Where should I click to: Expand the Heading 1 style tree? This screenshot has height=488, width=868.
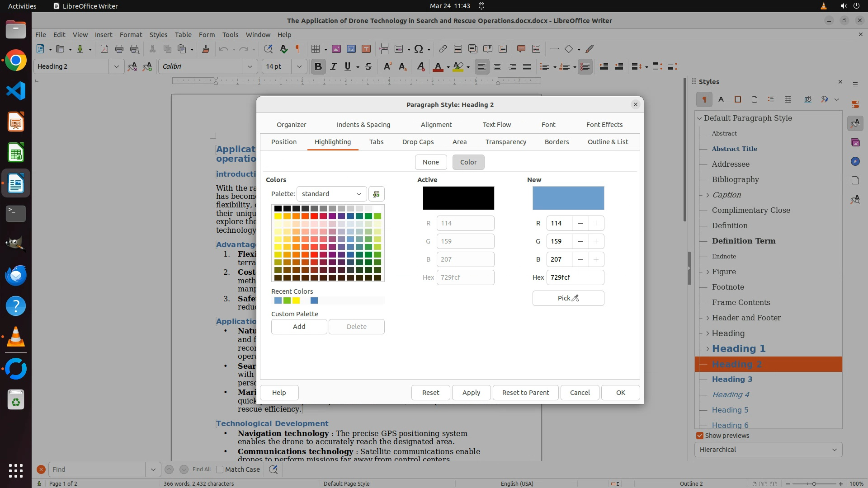coord(708,349)
